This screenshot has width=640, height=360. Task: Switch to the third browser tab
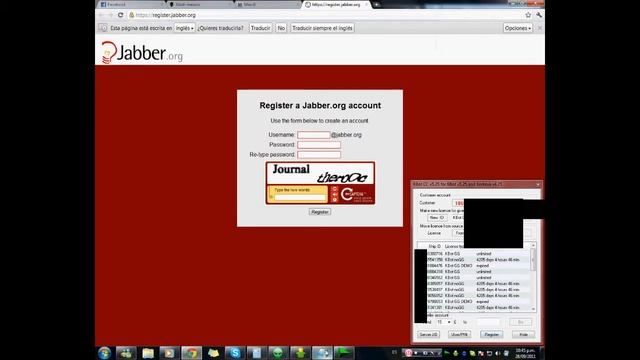[267, 4]
